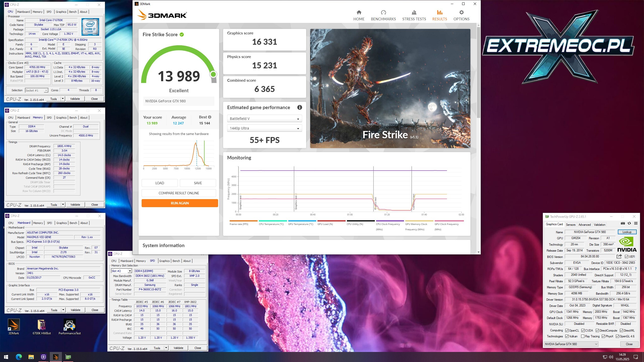
Task: Toggle the Ray Tracing checkbox
Action: tap(583, 336)
